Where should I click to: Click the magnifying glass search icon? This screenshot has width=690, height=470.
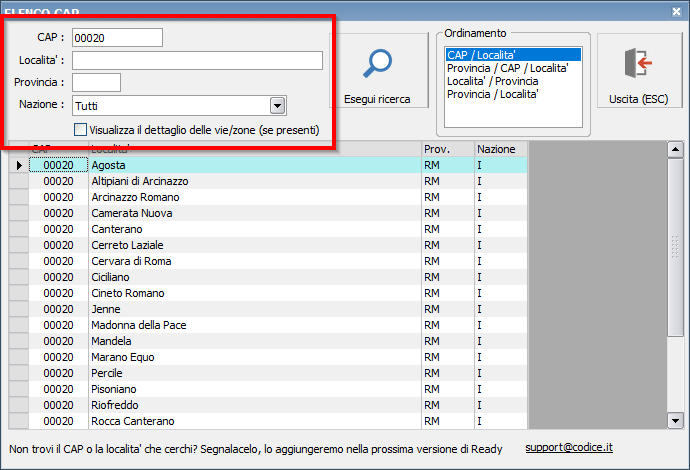click(x=380, y=64)
